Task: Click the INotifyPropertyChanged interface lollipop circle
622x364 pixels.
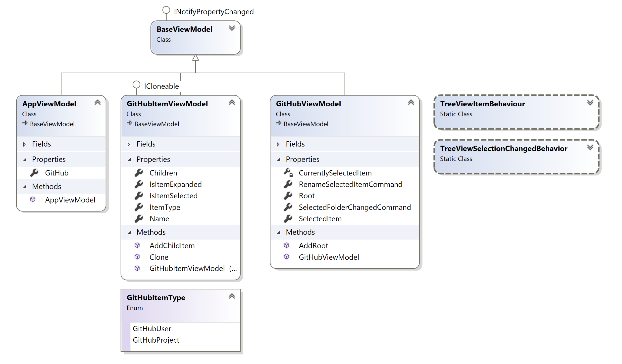Action: 166,10
